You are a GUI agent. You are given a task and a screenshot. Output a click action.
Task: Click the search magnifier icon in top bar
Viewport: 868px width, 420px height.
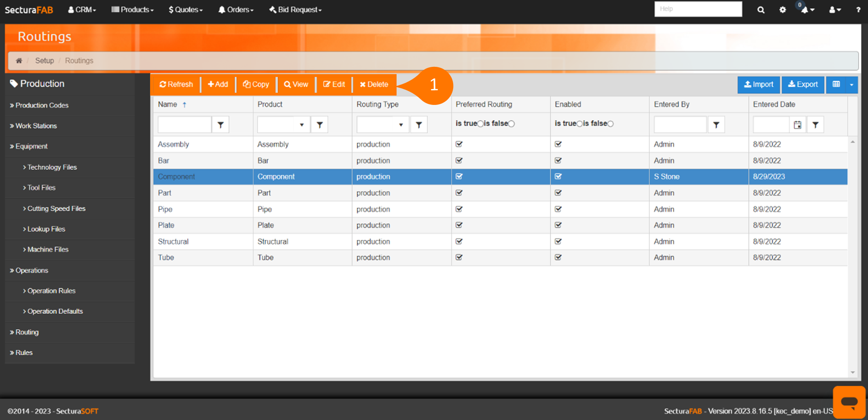click(761, 10)
